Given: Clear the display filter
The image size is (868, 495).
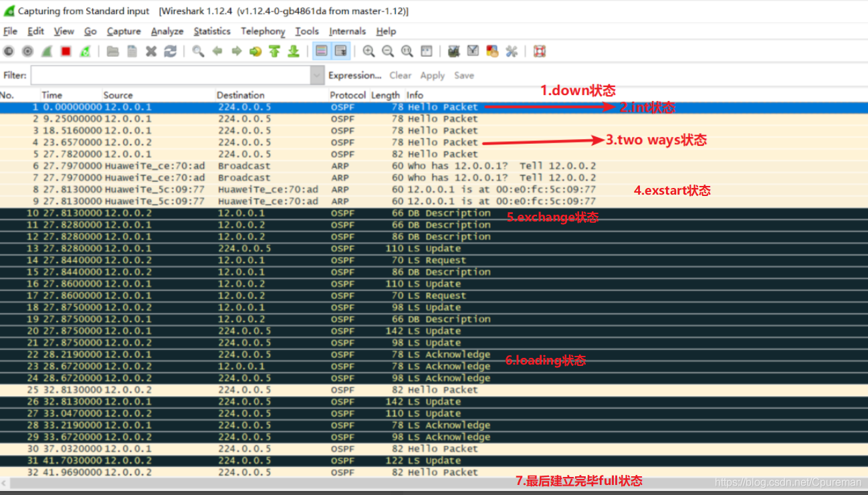Looking at the screenshot, I should tap(401, 76).
